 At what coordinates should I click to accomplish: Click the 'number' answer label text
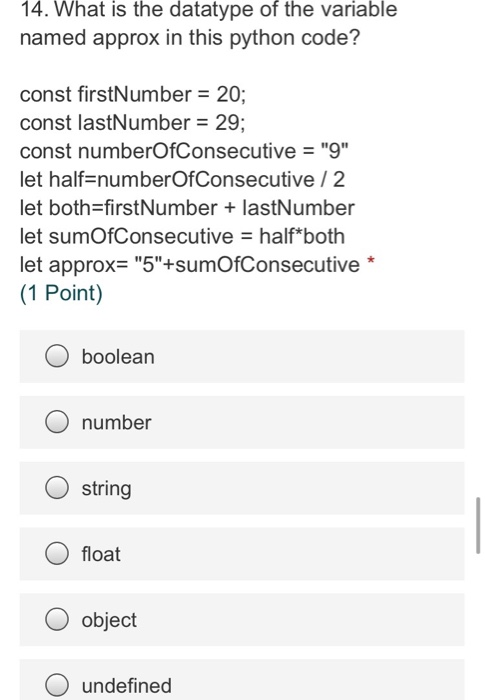point(116,422)
